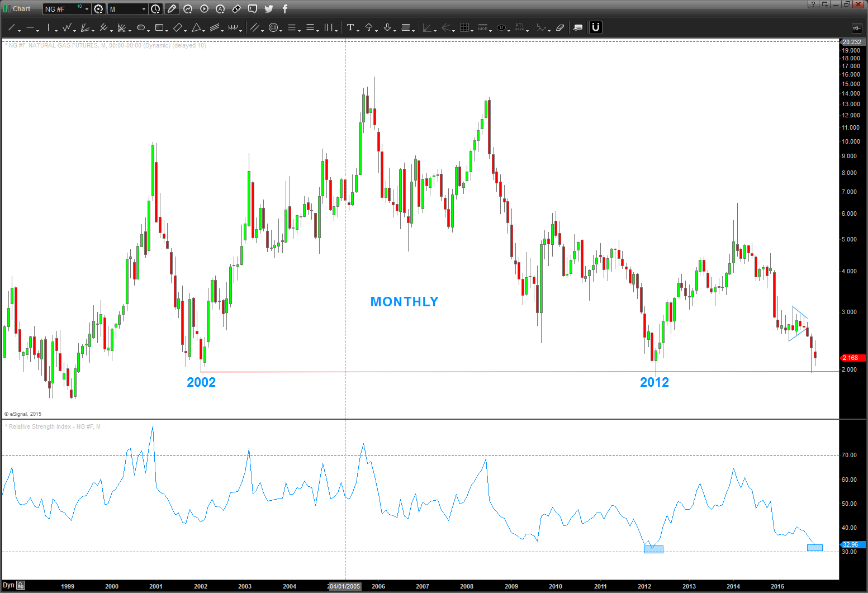This screenshot has width=868, height=593.
Task: Click the red 2.168 price marker
Action: pyautogui.click(x=852, y=358)
